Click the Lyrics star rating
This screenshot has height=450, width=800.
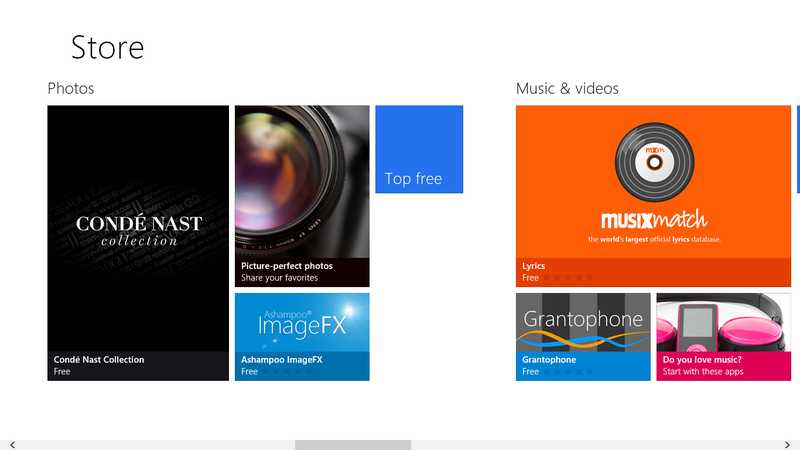(x=568, y=278)
